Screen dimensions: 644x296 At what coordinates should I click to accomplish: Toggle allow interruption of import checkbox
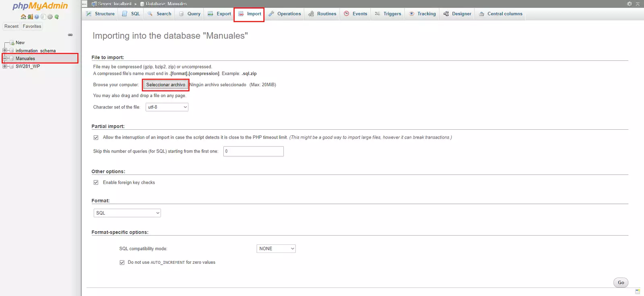coord(96,138)
